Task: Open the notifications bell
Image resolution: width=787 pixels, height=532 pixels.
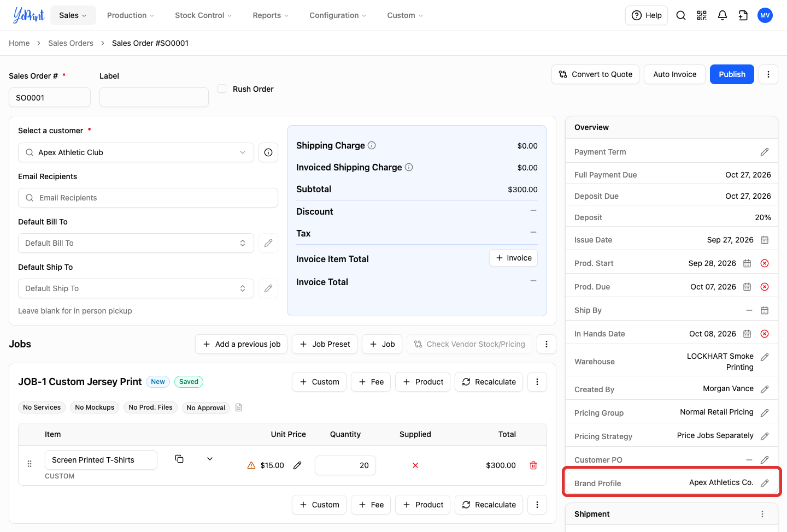Action: point(723,15)
